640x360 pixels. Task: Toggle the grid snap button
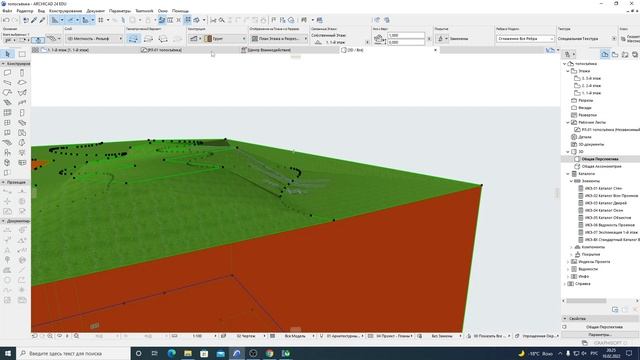[100, 20]
